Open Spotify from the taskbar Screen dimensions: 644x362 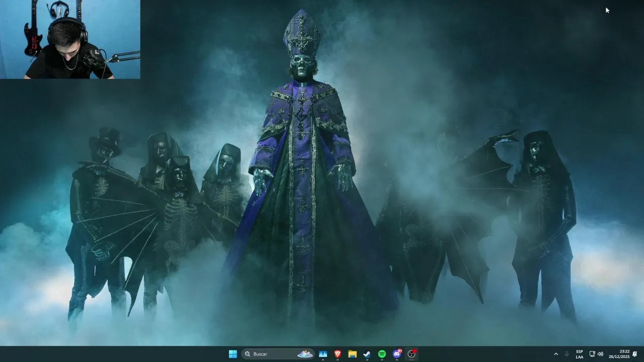(382, 354)
